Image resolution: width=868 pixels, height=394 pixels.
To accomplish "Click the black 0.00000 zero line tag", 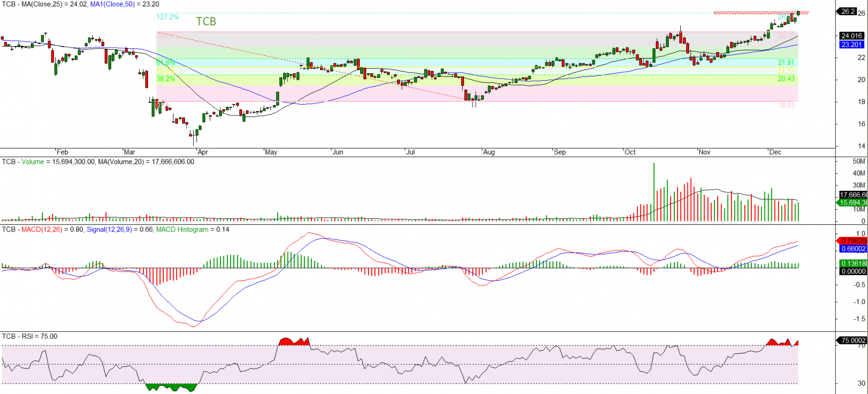I will pos(853,272).
